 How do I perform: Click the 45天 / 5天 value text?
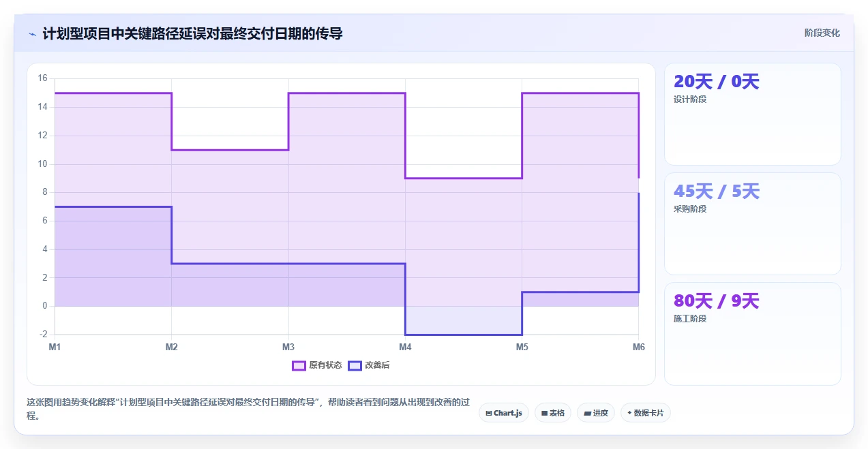(x=716, y=191)
